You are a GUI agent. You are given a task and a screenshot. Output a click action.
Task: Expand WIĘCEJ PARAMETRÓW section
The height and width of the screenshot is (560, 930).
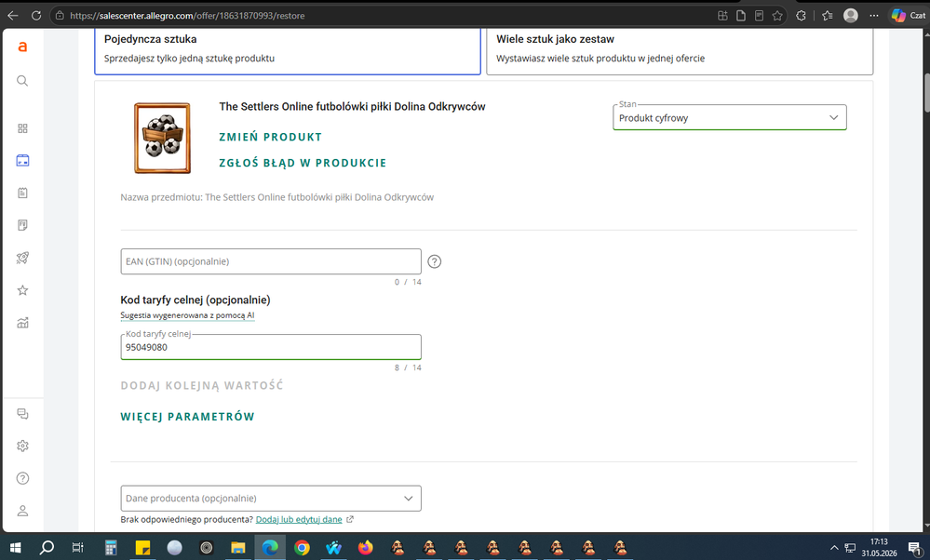pyautogui.click(x=187, y=417)
